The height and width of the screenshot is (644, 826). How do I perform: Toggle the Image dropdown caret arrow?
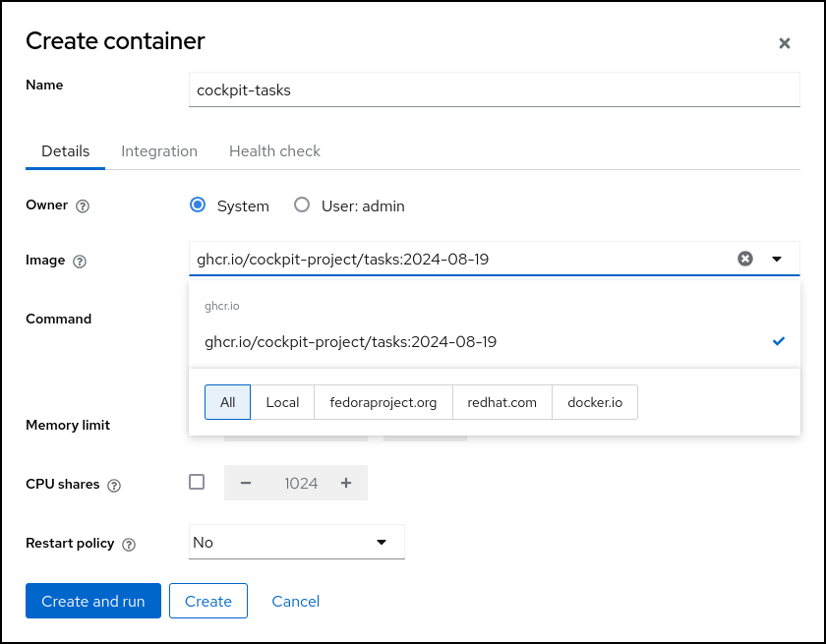(x=777, y=259)
